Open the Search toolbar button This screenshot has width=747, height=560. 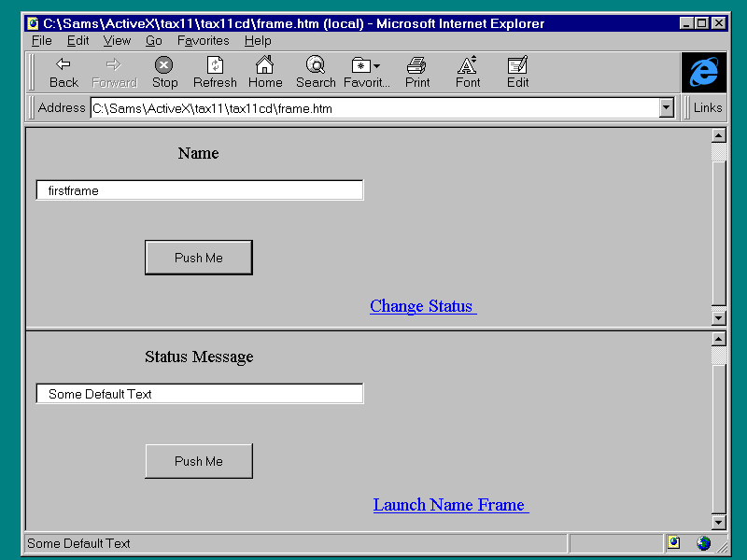tap(316, 71)
